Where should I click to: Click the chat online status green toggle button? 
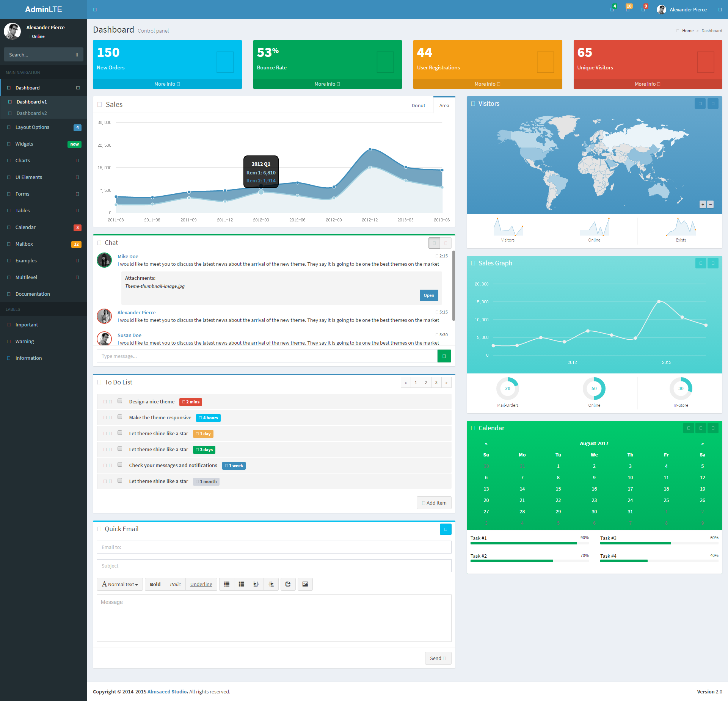coord(435,243)
